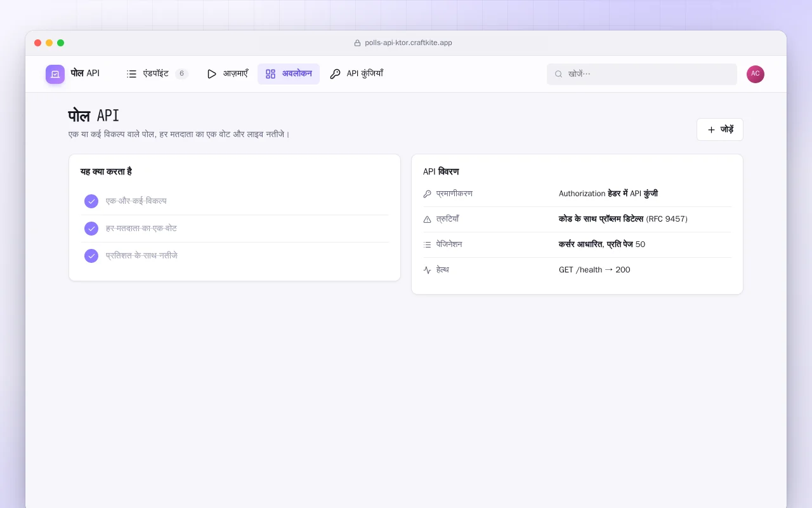Image resolution: width=812 pixels, height=508 pixels.
Task: Uncheck the एक और कई विकल्प item
Action: (x=91, y=201)
